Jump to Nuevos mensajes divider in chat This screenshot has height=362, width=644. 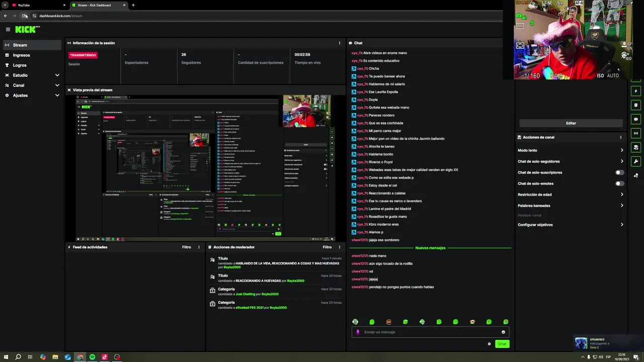[431, 248]
